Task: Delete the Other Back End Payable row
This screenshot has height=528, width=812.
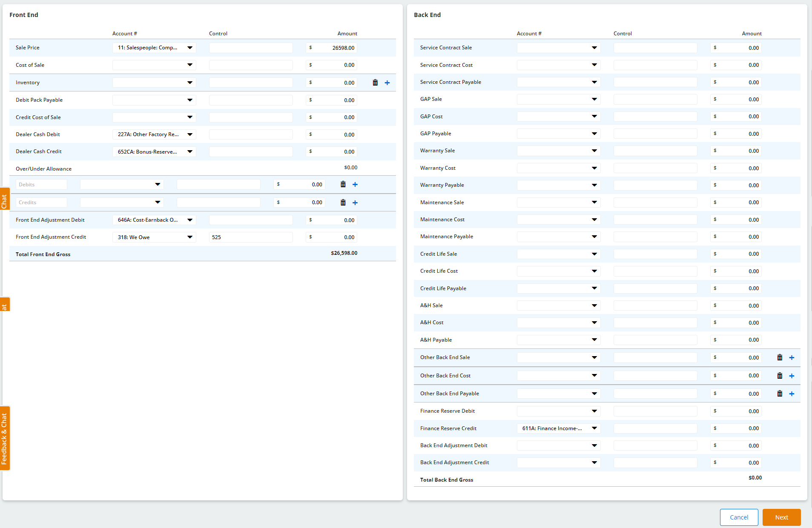Action: click(780, 394)
